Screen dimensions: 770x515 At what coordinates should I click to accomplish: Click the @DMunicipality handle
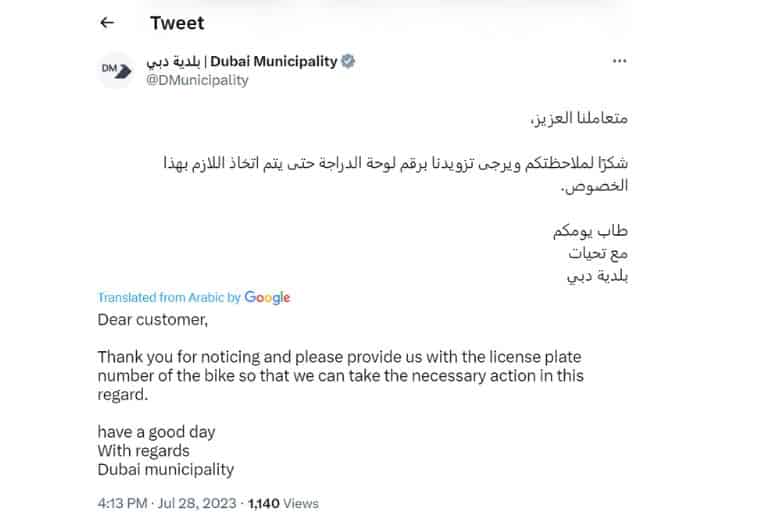click(197, 80)
